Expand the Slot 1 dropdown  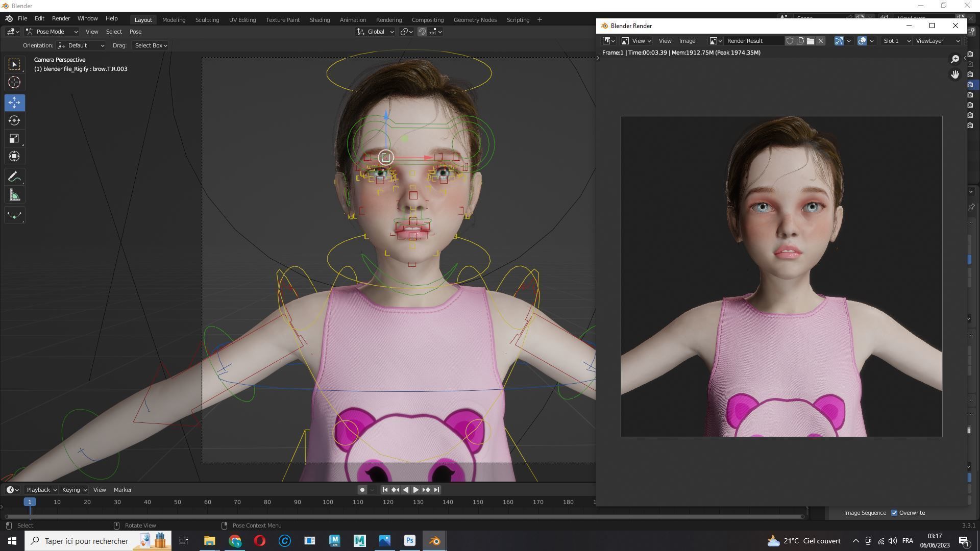pyautogui.click(x=897, y=41)
